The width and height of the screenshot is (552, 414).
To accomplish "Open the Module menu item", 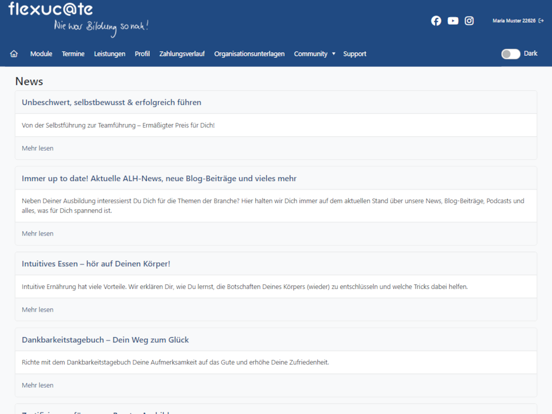I will pyautogui.click(x=41, y=54).
